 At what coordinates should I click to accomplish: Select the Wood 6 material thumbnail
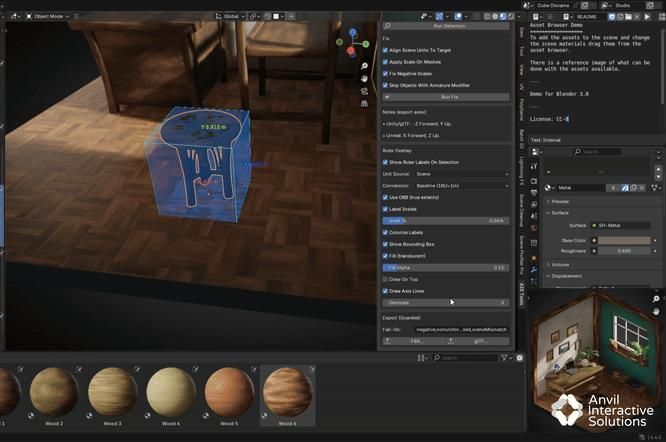[x=288, y=396]
